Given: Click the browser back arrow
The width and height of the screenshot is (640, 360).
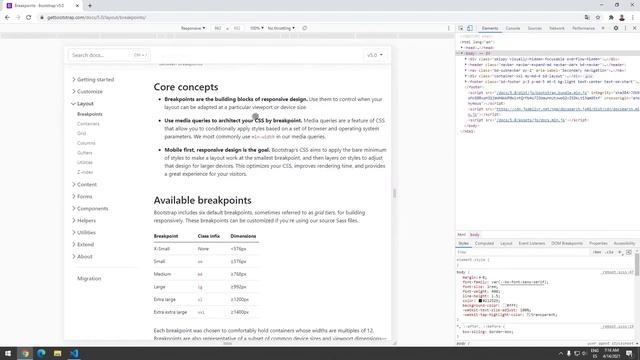Looking at the screenshot, I should (x=7, y=18).
